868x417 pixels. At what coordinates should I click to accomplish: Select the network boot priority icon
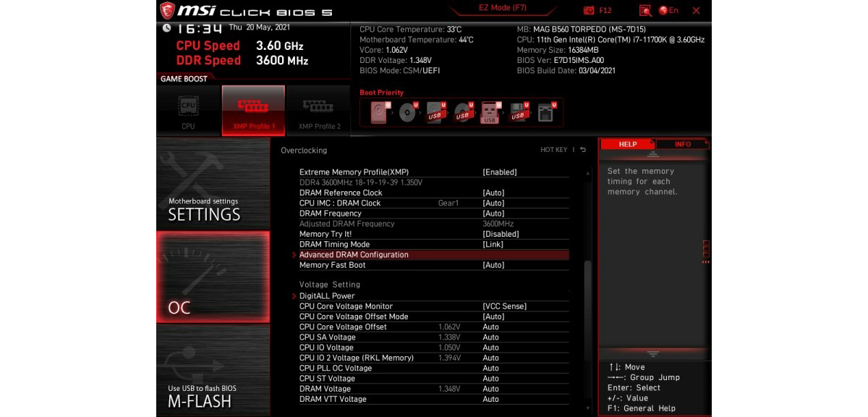pyautogui.click(x=545, y=112)
